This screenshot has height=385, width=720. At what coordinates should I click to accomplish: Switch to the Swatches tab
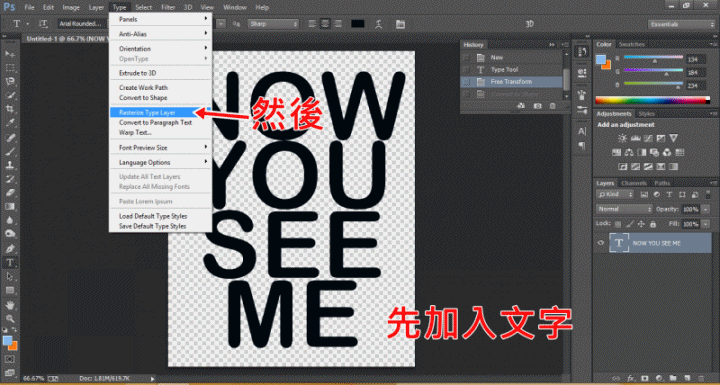pos(631,44)
